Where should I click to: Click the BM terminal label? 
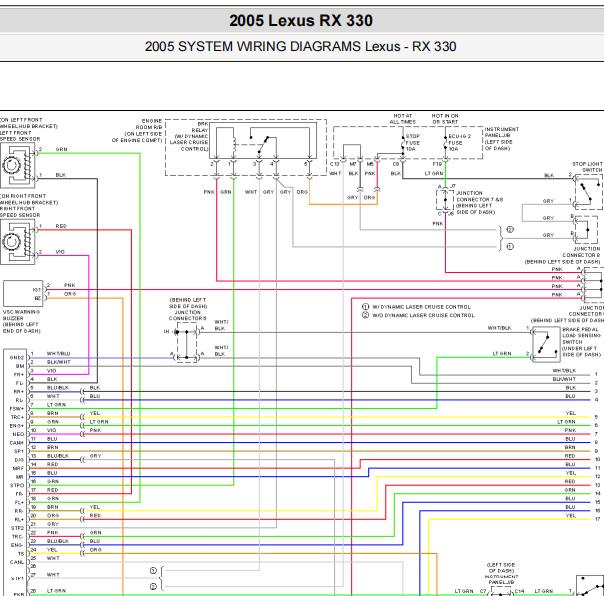click(x=20, y=366)
